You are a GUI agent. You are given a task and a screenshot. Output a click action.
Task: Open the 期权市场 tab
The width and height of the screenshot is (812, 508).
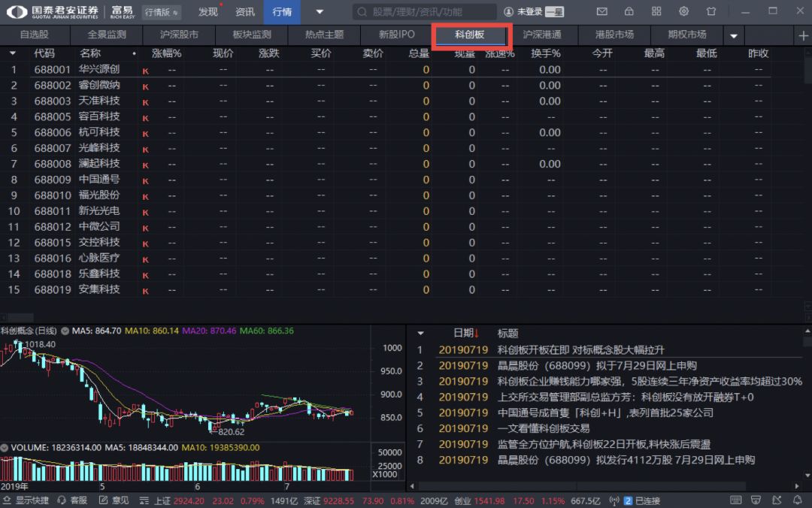(687, 35)
